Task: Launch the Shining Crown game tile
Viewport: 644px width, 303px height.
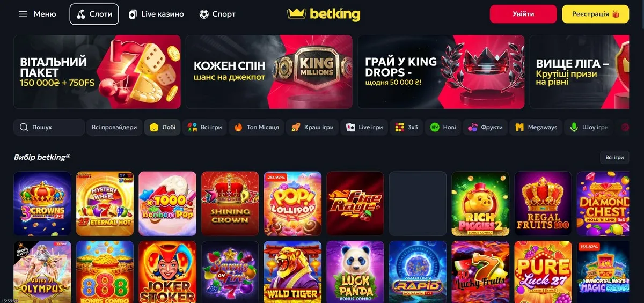Action: tap(230, 204)
